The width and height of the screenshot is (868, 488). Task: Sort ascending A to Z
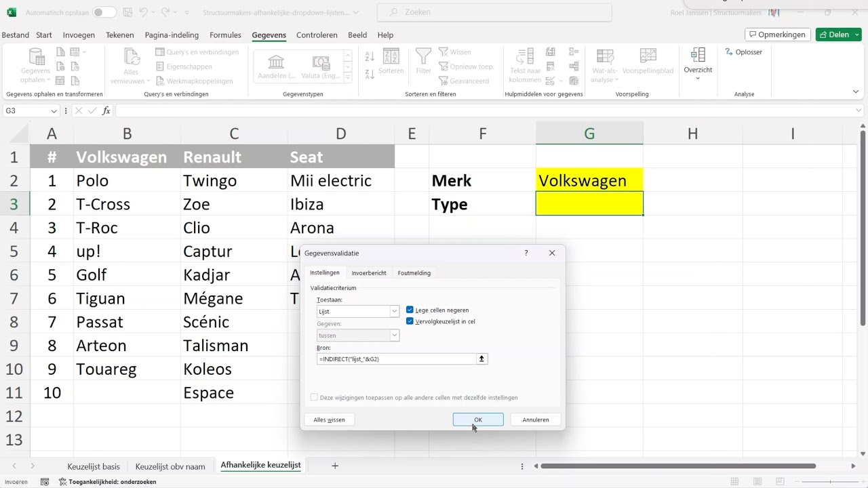370,57
